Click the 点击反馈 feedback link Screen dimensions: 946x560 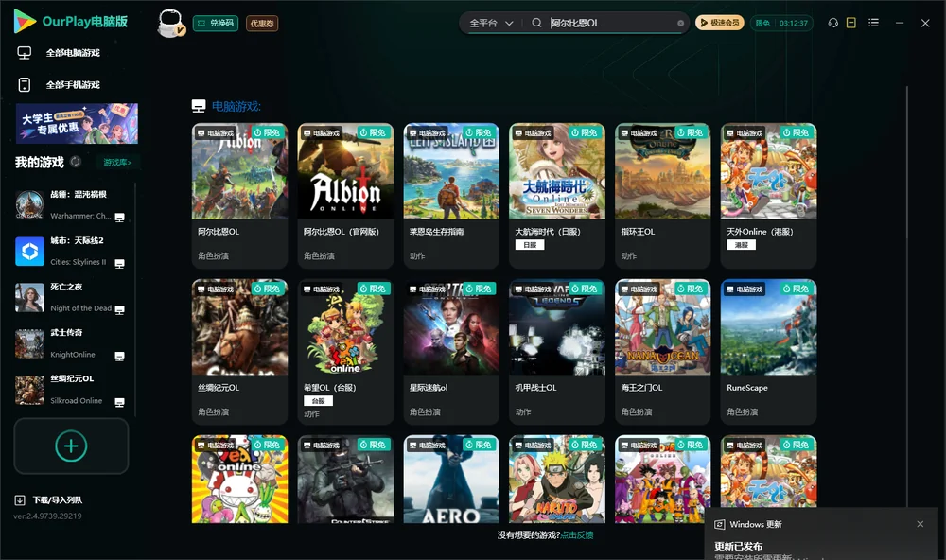577,534
